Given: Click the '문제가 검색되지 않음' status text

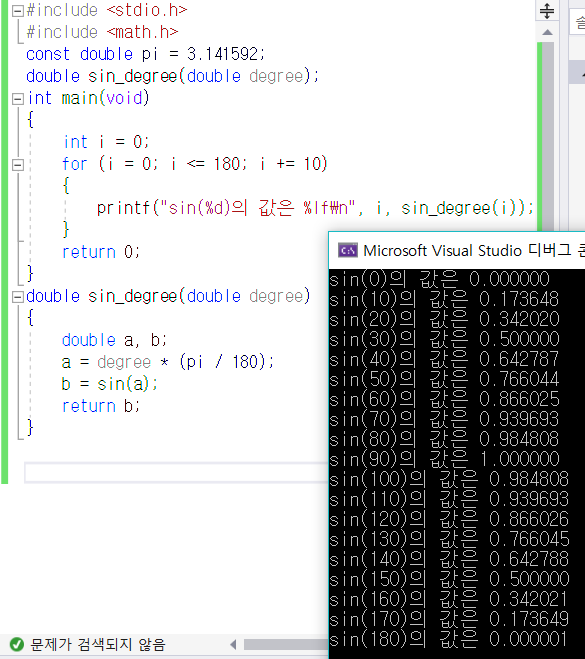Looking at the screenshot, I should (x=98, y=644).
